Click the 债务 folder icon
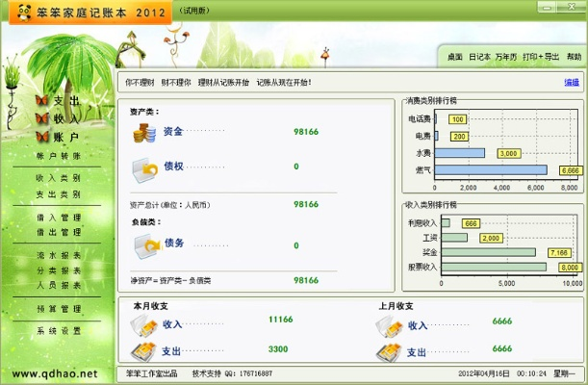 pos(147,246)
